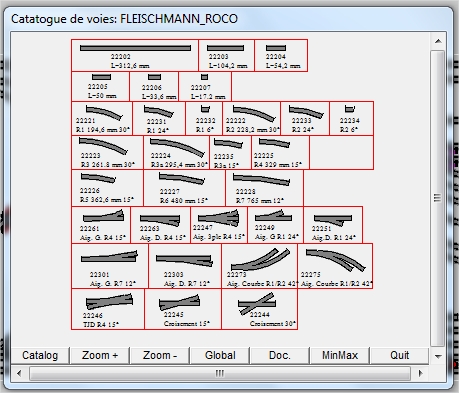Pick curved track 22221 R1 30°
The image size is (459, 393).
coord(102,118)
